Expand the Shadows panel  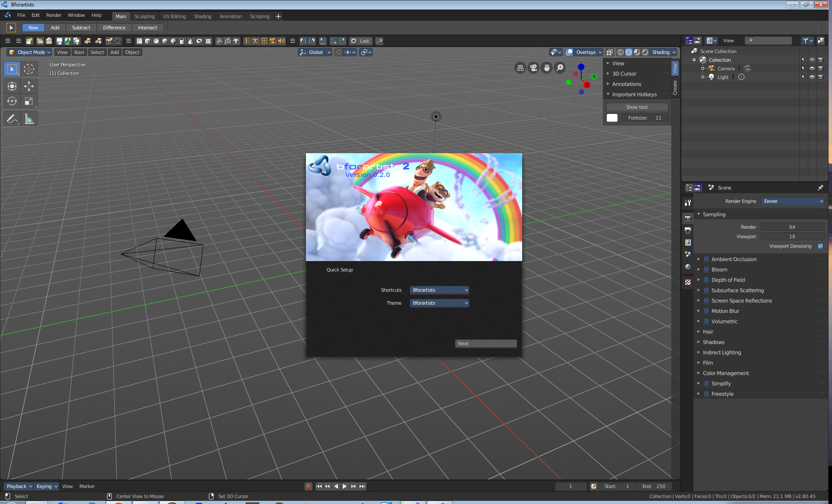pos(713,342)
